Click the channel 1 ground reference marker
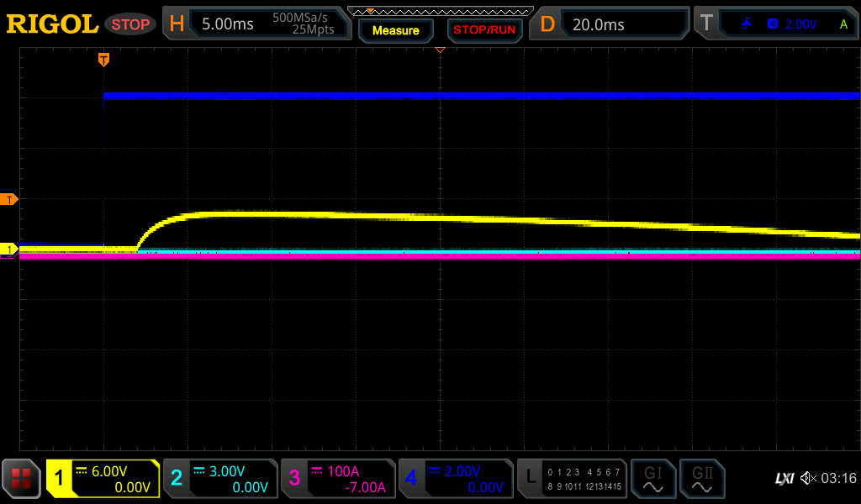Screen dimensions: 861x504 [9, 249]
